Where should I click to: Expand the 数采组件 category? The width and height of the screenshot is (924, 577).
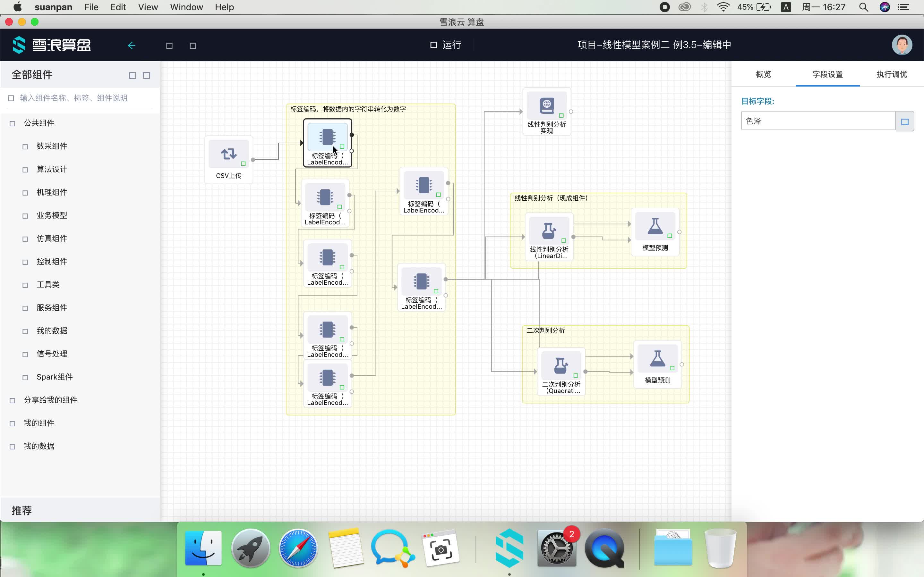coord(52,146)
